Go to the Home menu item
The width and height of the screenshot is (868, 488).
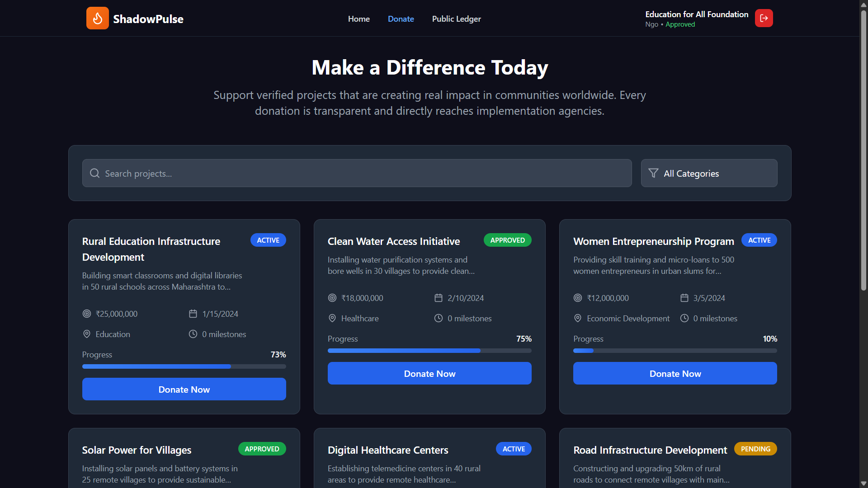tap(359, 19)
